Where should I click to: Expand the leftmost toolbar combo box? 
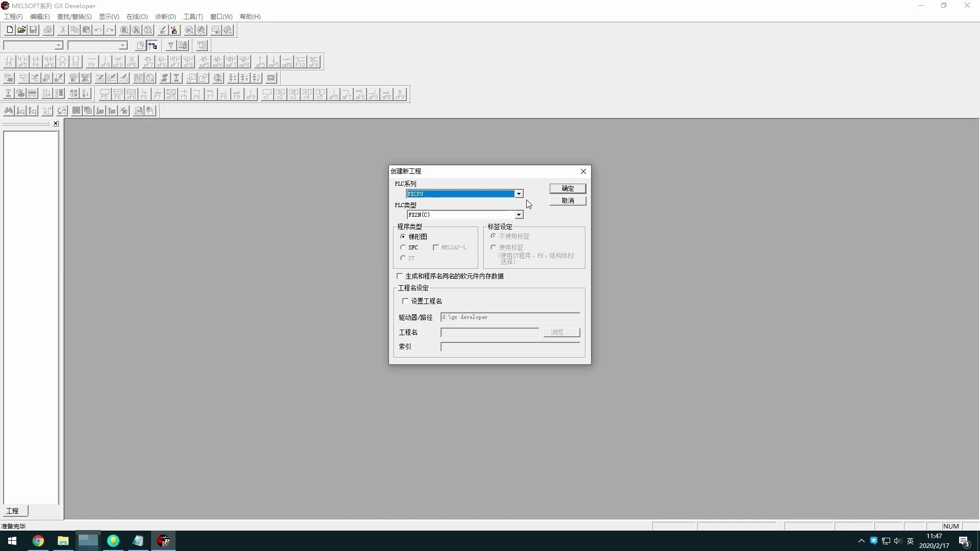(58, 45)
